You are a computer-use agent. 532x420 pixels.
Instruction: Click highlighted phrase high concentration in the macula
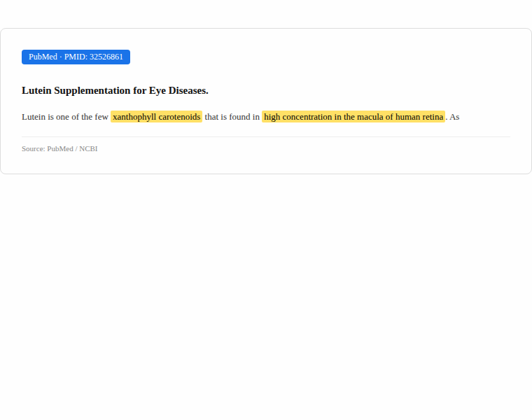(353, 117)
